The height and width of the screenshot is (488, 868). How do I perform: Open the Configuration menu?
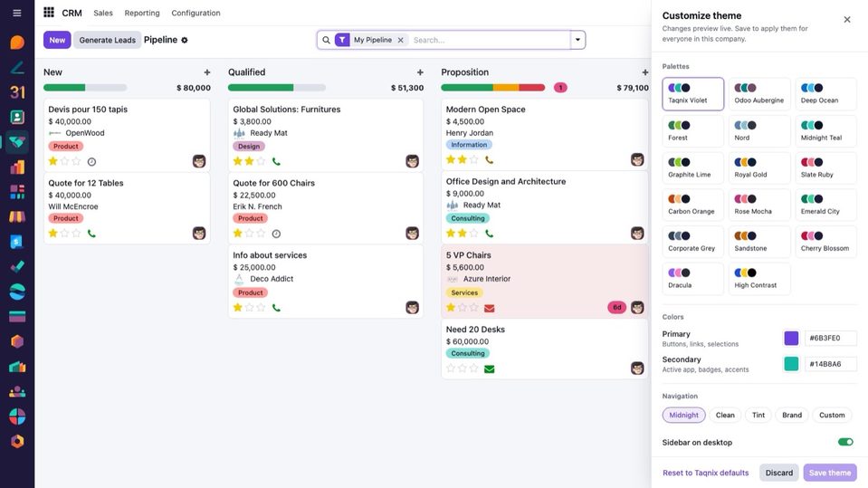tap(196, 13)
